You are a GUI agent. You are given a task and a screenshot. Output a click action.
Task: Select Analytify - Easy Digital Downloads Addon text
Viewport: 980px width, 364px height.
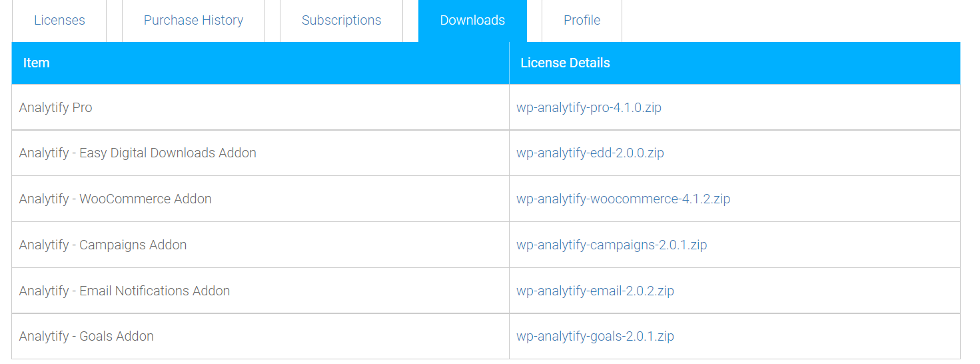138,153
